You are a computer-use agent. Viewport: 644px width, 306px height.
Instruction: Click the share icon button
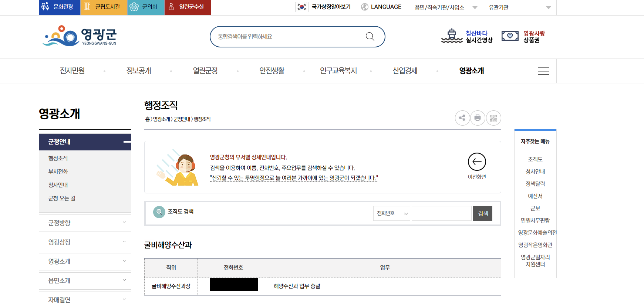(x=462, y=118)
